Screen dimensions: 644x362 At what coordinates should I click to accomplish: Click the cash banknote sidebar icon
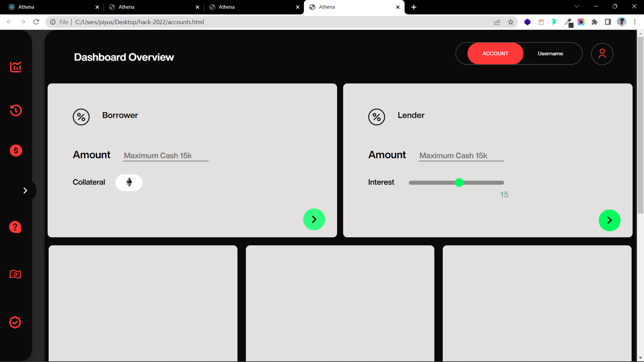tap(15, 274)
